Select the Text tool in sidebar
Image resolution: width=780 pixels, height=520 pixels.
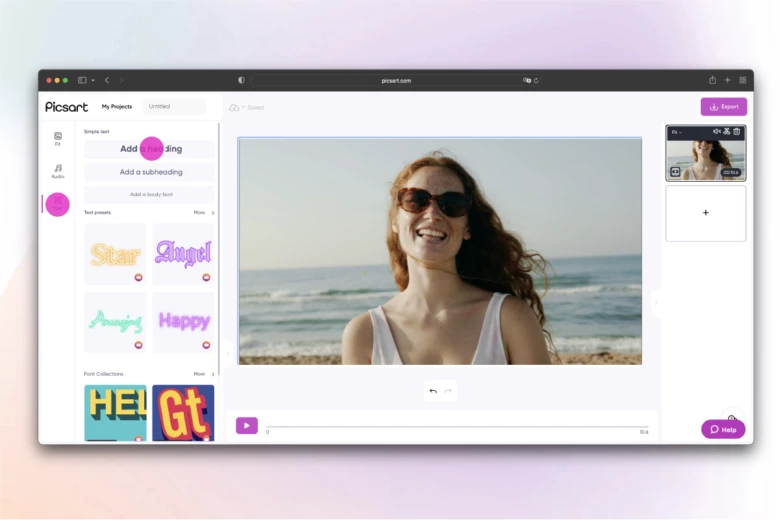click(58, 204)
